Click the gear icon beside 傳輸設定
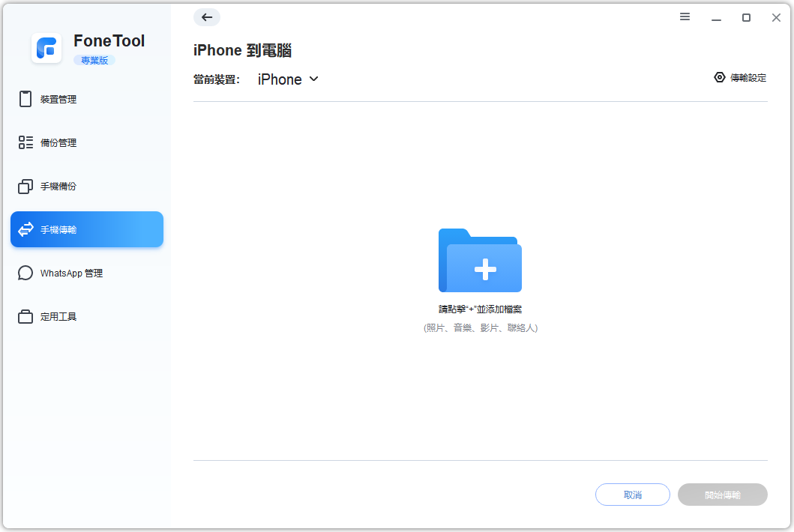Screen dimensions: 794x532 (720, 77)
